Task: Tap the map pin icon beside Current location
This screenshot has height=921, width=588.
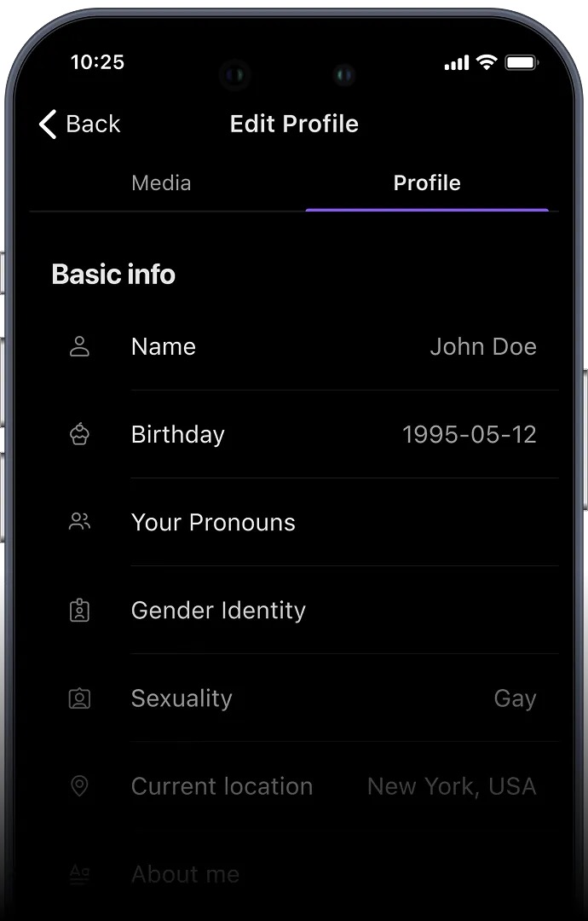Action: click(79, 786)
